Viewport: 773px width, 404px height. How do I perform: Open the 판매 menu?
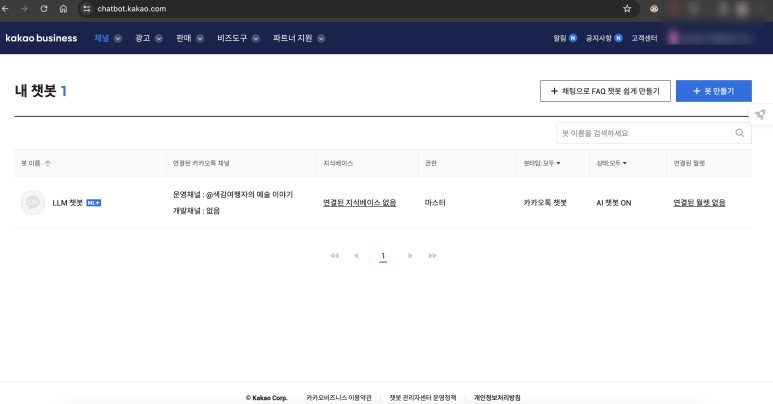coord(183,38)
